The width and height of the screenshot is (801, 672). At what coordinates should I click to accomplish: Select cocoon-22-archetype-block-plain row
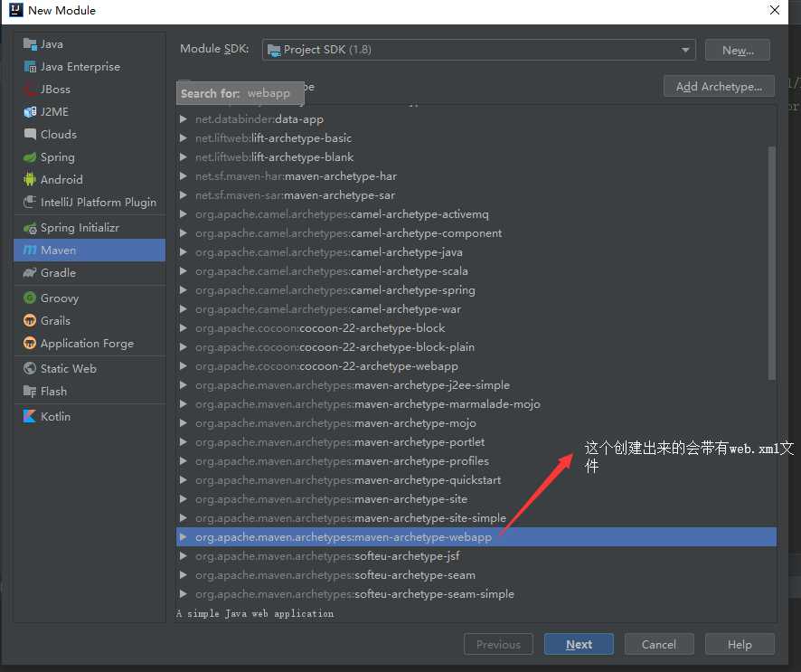pos(476,347)
